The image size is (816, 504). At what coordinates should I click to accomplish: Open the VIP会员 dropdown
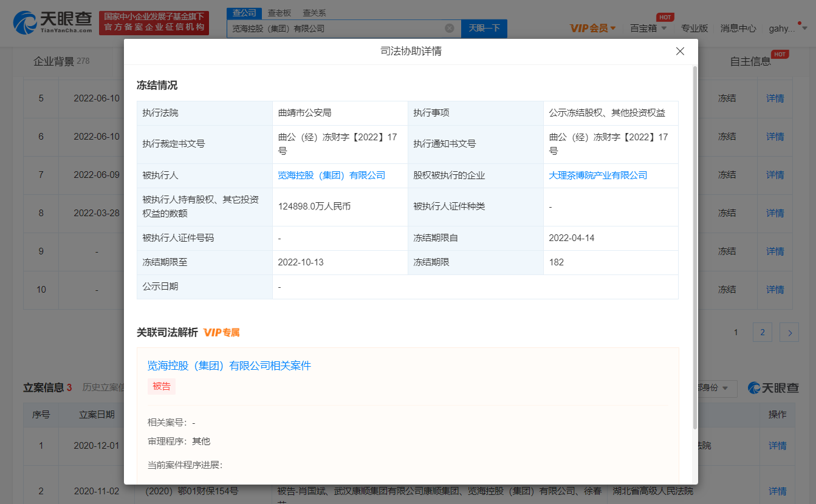coord(593,28)
